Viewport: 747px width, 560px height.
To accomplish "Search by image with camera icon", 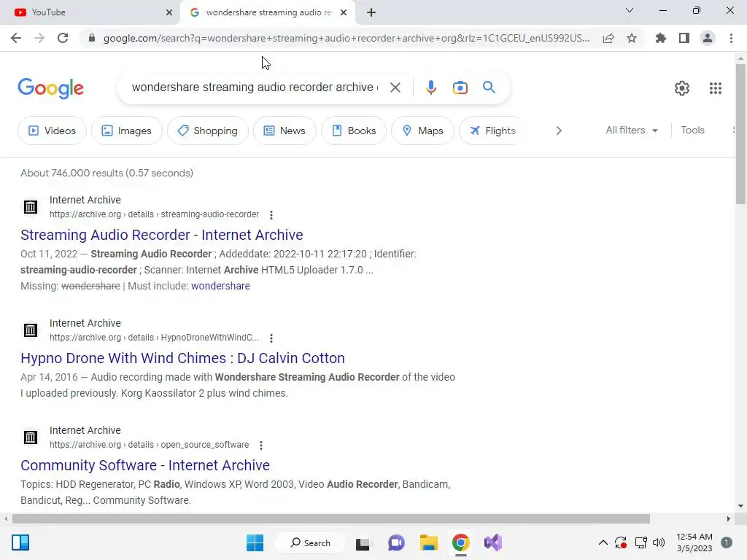I will (460, 87).
